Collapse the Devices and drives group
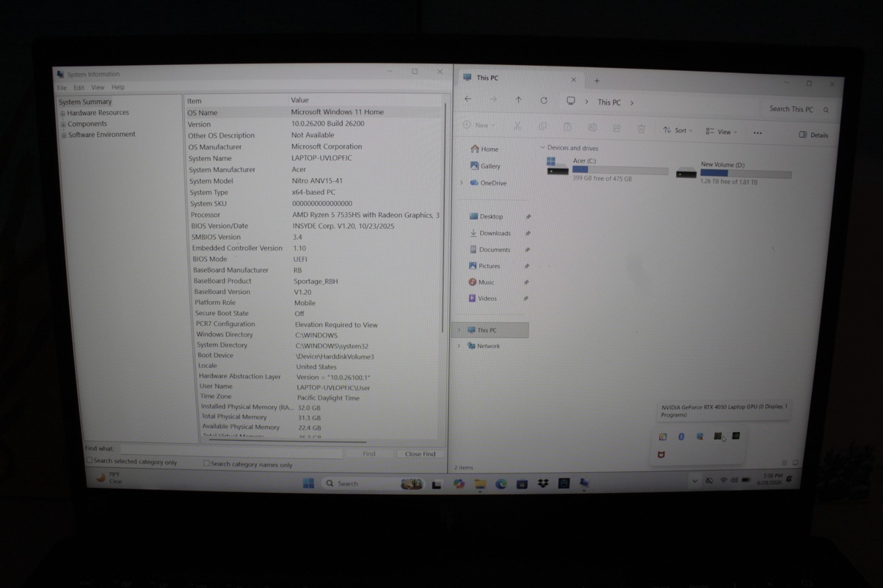Viewport: 883px width, 588px height. pos(542,147)
